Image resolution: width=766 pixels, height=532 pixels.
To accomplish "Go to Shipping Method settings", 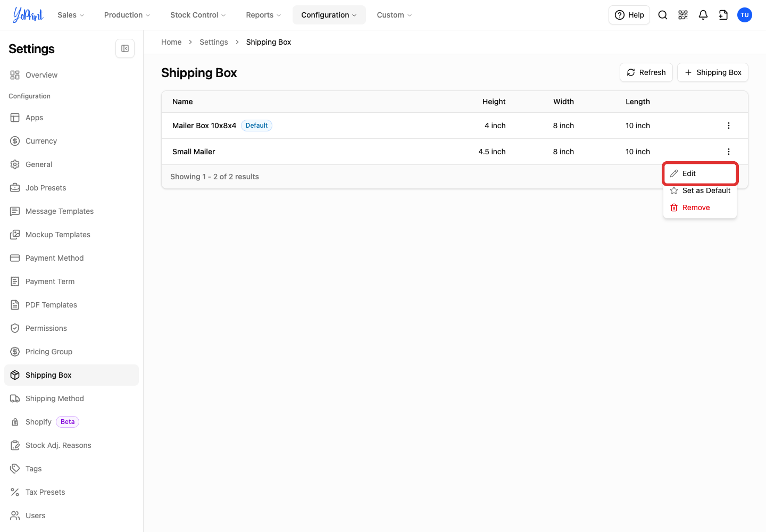I will 71,398.
